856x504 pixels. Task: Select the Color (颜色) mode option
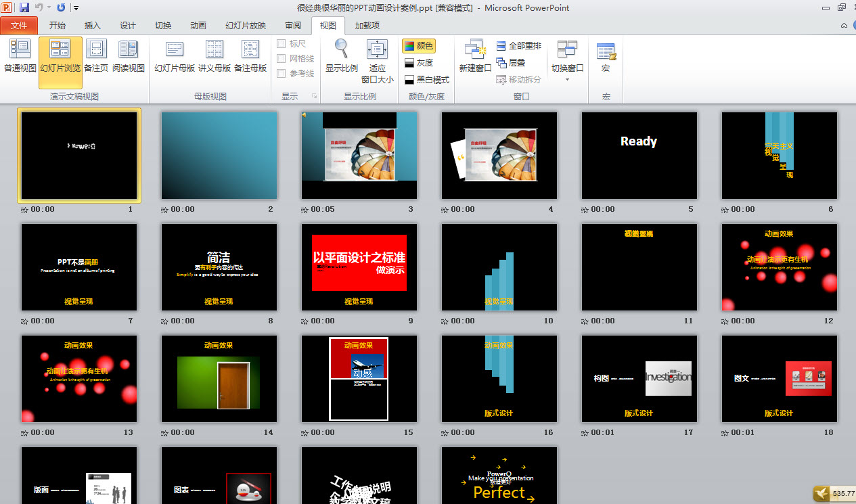point(418,46)
